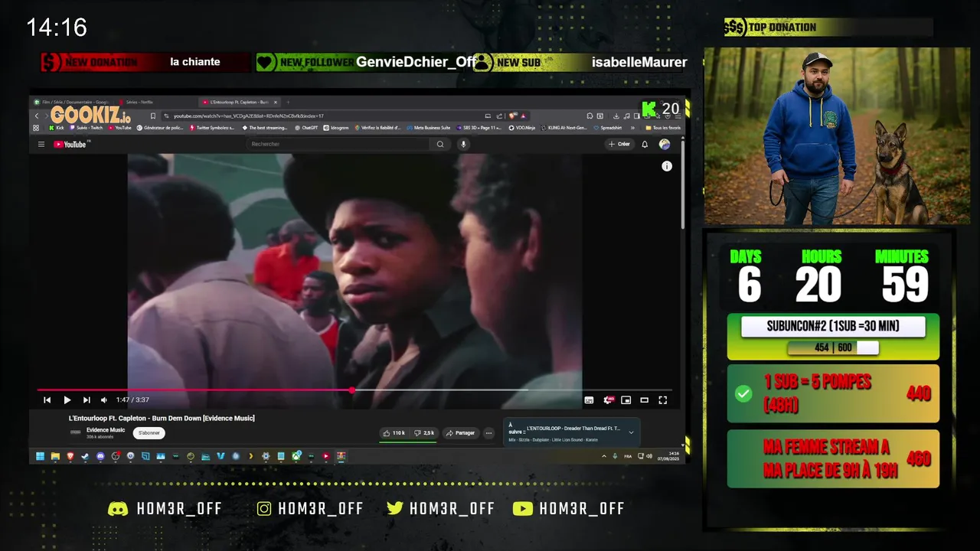Open the Suivis - Twitch bookmark

[86, 128]
